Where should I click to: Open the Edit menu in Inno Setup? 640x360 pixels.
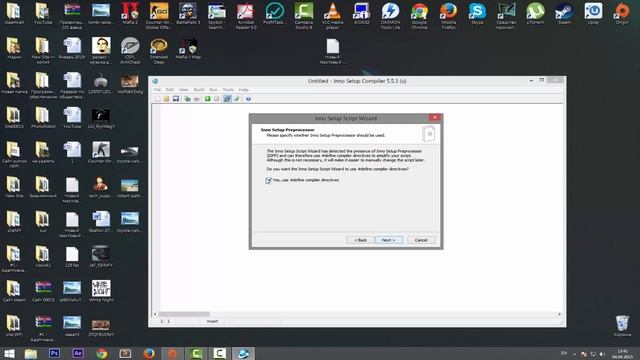tap(170, 89)
